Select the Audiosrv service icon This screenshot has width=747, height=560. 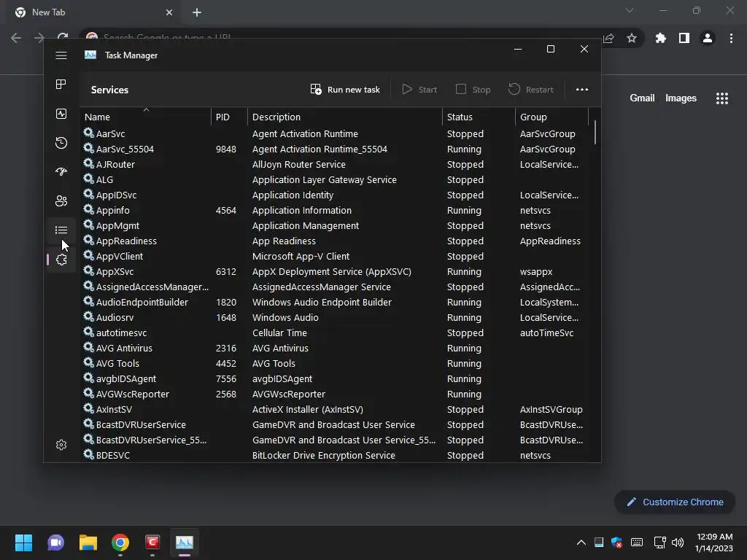(88, 316)
